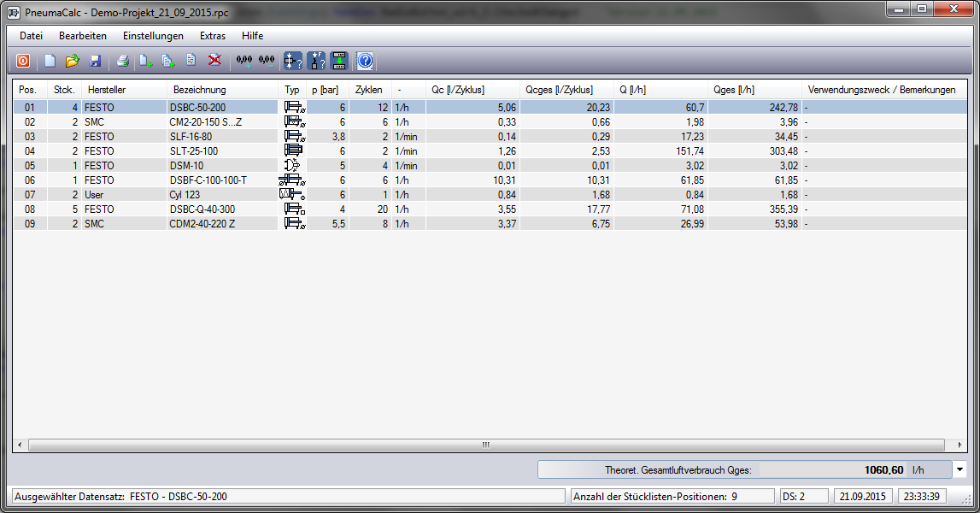Select the DSBC-Q-40-300 designation cell
The image size is (980, 513).
(222, 209)
